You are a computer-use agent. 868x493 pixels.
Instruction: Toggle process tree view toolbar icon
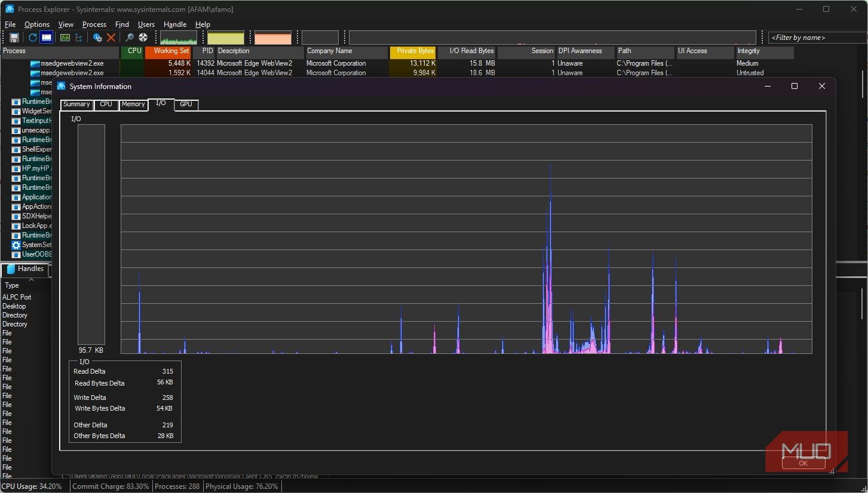[x=78, y=38]
